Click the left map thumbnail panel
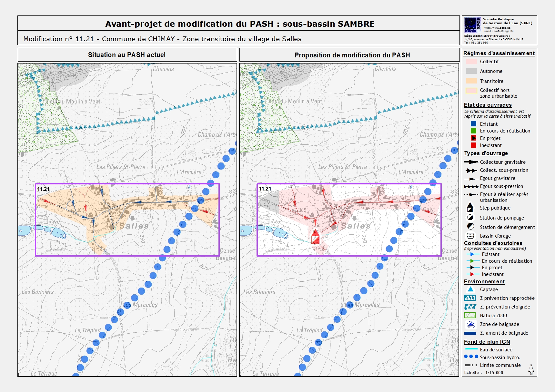This screenshot has width=555, height=392. click(x=127, y=220)
